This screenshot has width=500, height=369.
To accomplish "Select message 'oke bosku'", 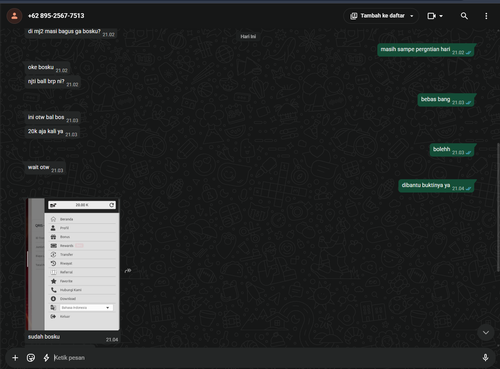I will coord(41,67).
